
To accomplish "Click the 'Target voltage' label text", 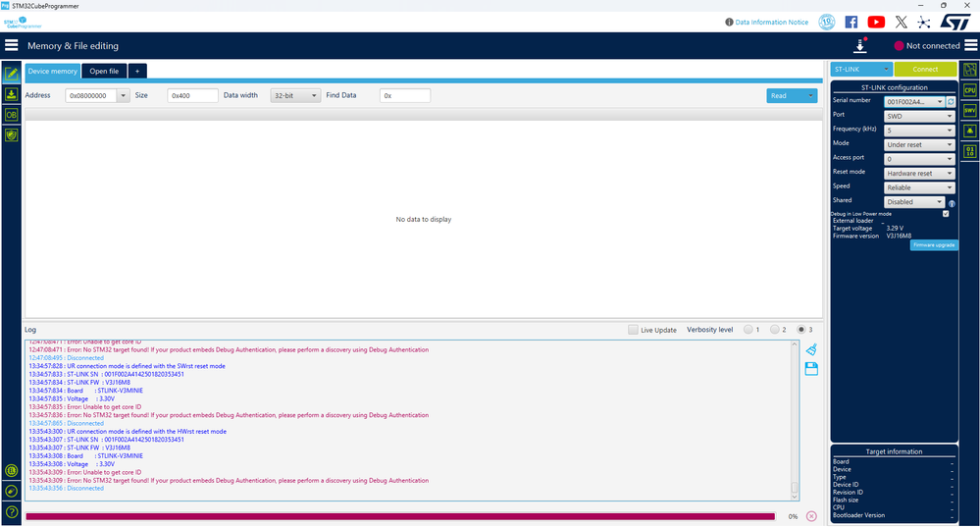I will 851,229.
